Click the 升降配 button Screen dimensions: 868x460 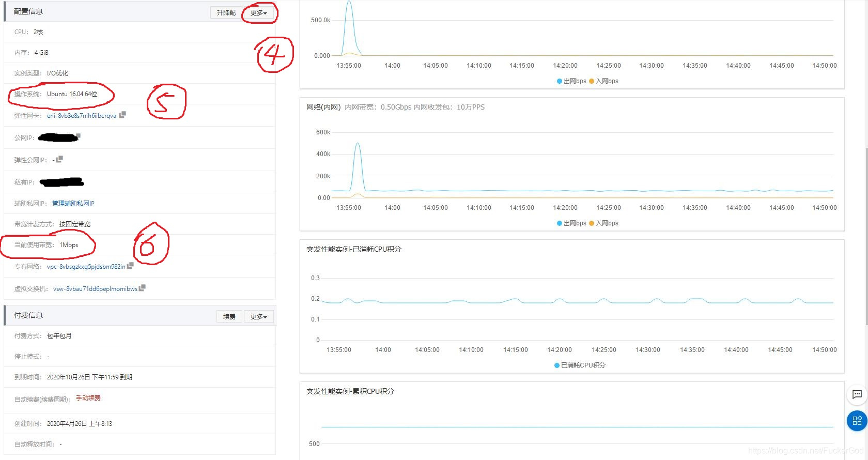point(226,12)
